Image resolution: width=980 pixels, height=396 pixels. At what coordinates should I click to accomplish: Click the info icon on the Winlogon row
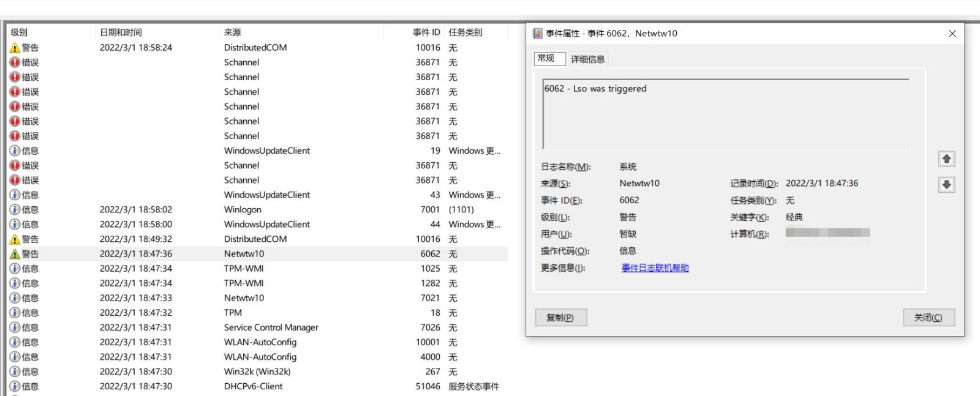point(15,209)
